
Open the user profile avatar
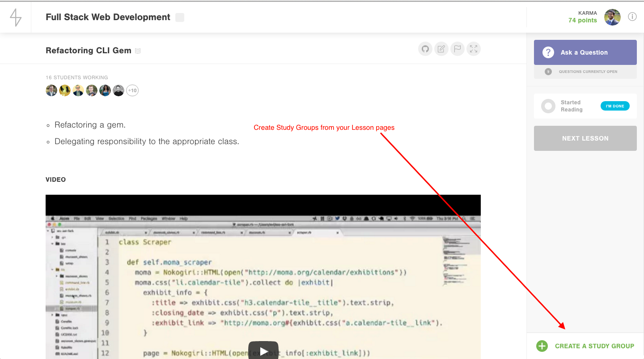tap(612, 17)
